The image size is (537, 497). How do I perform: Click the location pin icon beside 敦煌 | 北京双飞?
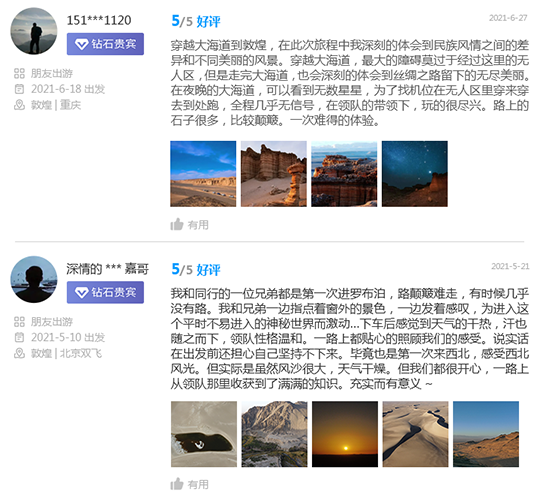(x=20, y=353)
